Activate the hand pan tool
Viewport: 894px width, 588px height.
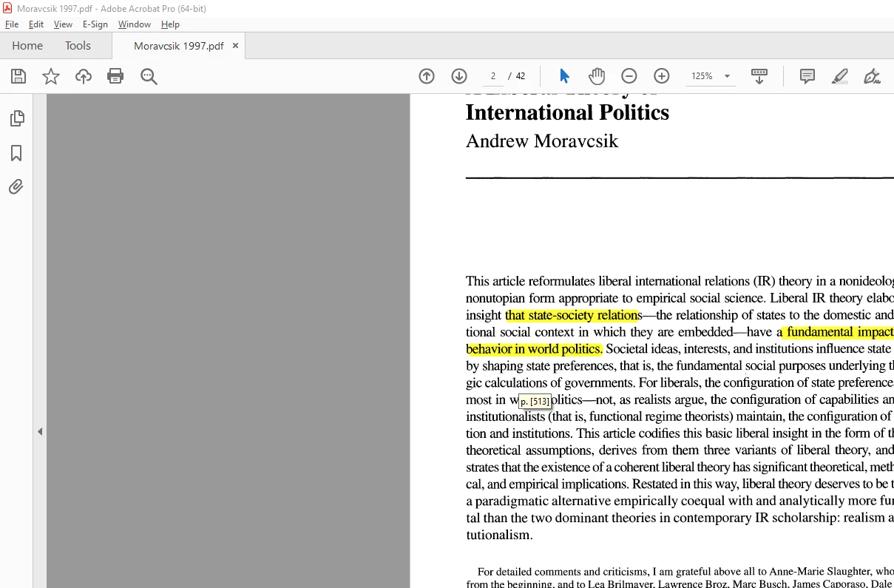point(597,76)
